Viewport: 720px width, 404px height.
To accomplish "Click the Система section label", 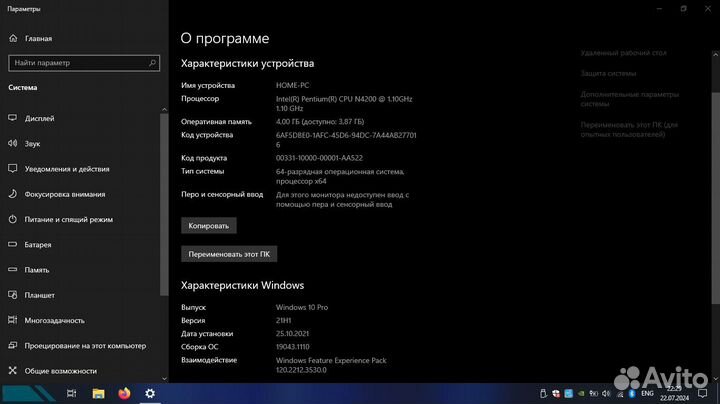I will click(22, 87).
